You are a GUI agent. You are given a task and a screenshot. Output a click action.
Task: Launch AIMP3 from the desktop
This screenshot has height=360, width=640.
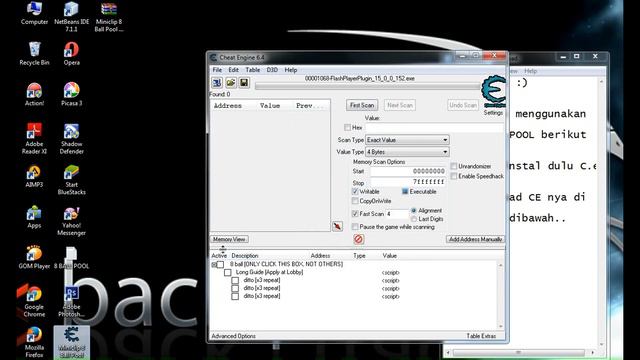click(x=34, y=176)
